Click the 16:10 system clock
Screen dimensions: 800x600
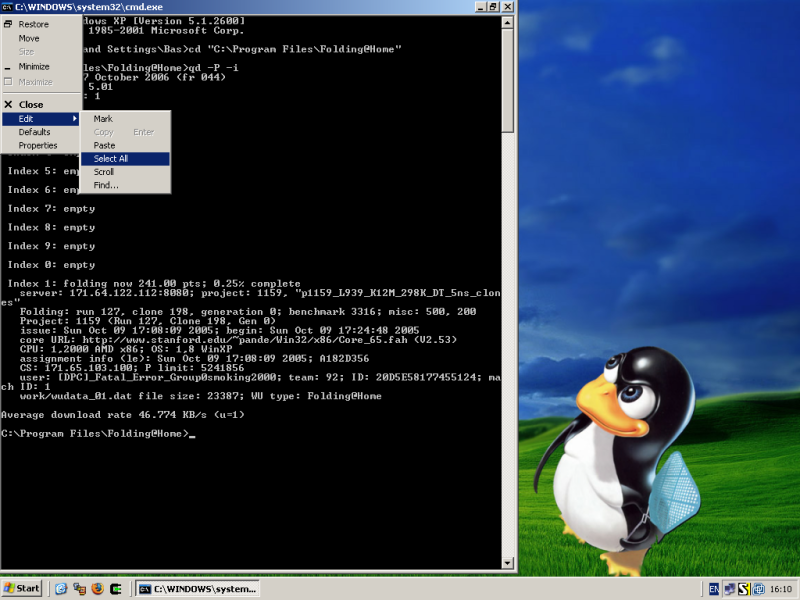point(781,589)
